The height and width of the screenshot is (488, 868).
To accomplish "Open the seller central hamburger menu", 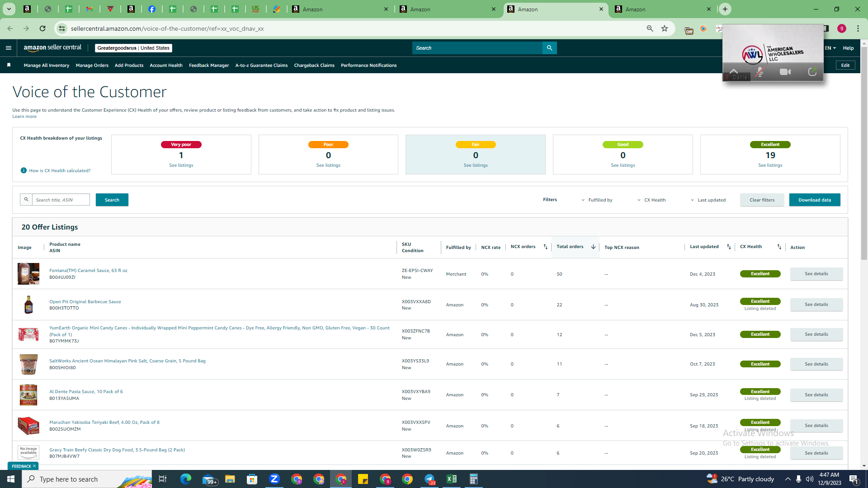I will [x=9, y=48].
